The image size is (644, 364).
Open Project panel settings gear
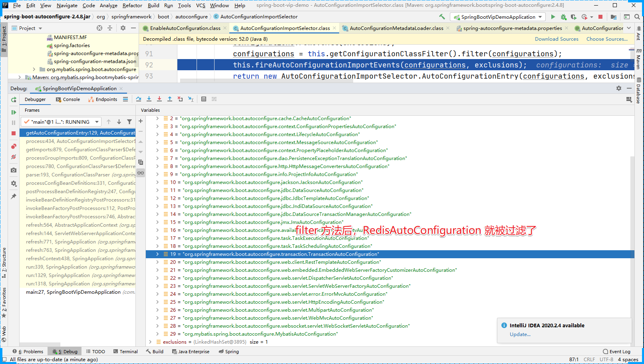click(123, 28)
